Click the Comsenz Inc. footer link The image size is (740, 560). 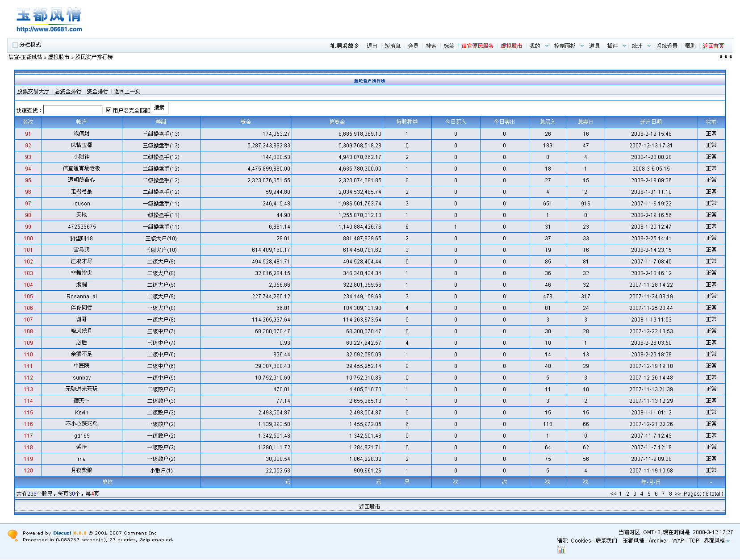[x=141, y=533]
